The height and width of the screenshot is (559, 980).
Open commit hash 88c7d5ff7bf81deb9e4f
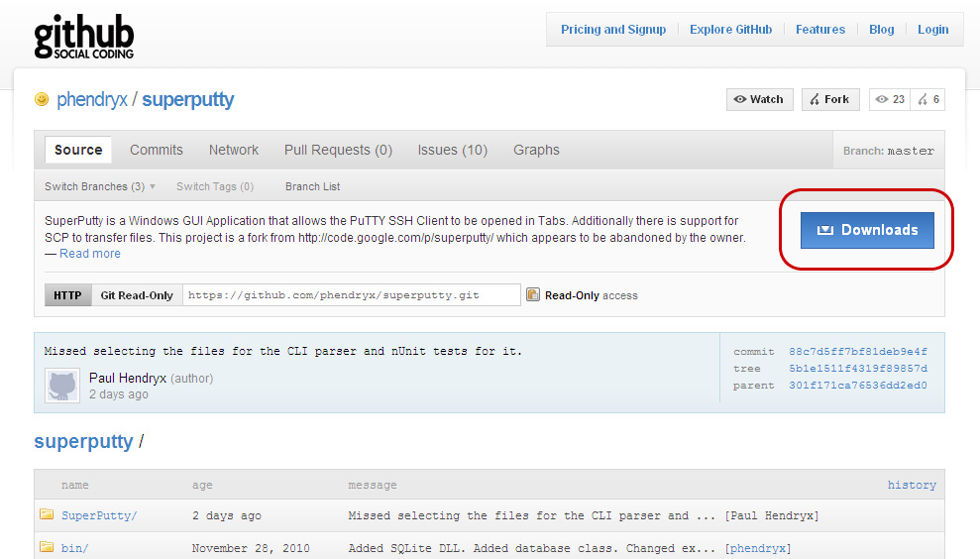pyautogui.click(x=857, y=352)
